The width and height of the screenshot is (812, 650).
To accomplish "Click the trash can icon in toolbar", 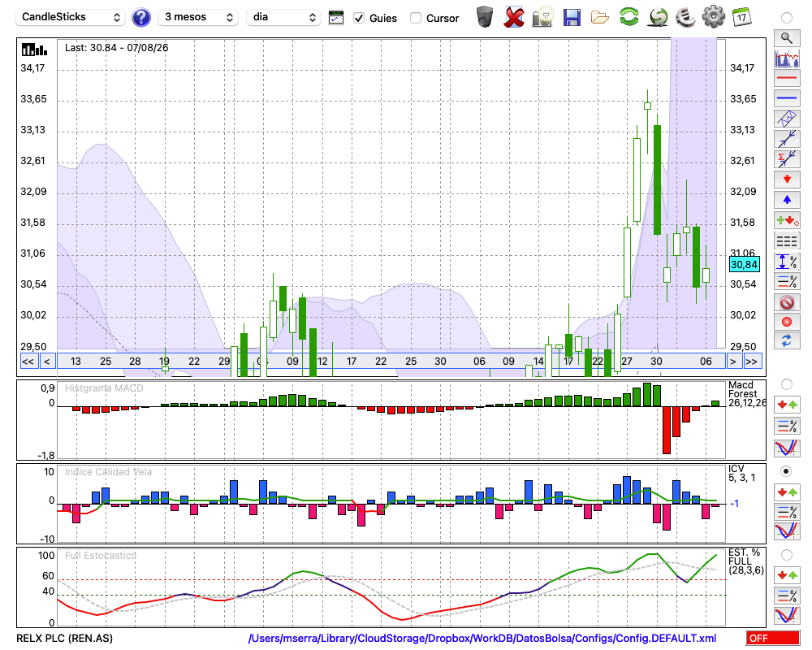I will (485, 17).
